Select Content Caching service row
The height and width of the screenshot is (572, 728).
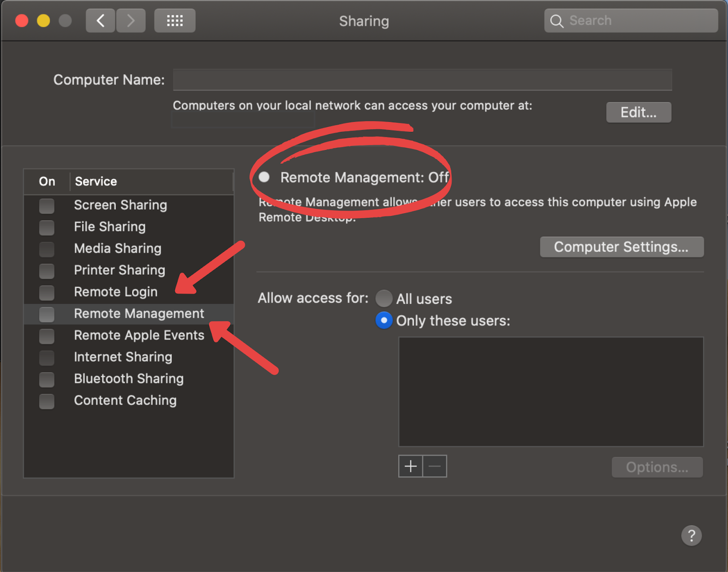pos(129,401)
